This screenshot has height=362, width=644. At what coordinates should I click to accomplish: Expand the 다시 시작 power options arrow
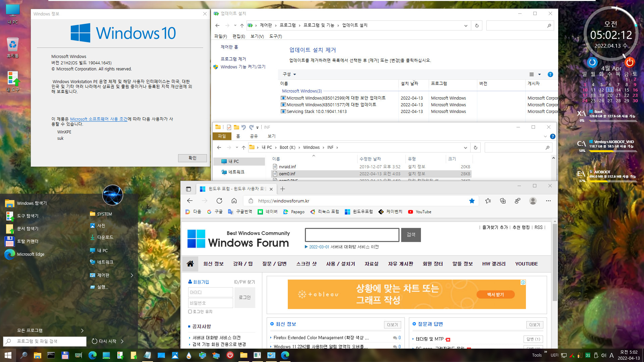122,341
